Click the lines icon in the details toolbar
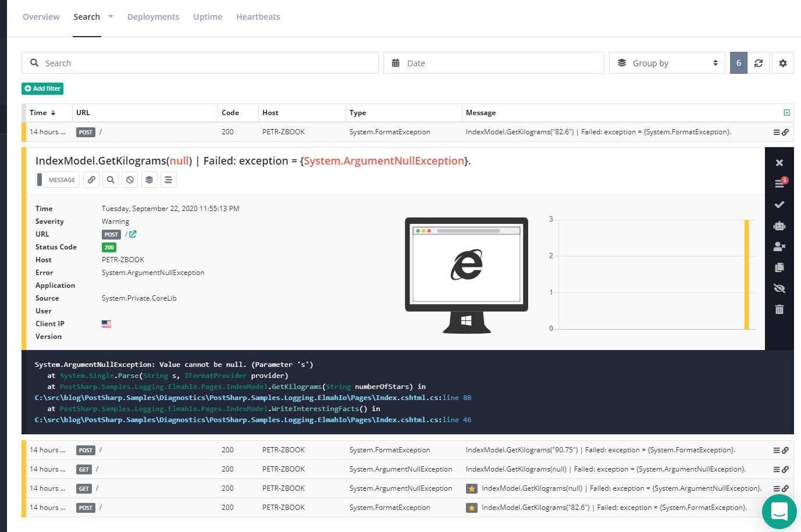The image size is (801, 532). point(168,180)
